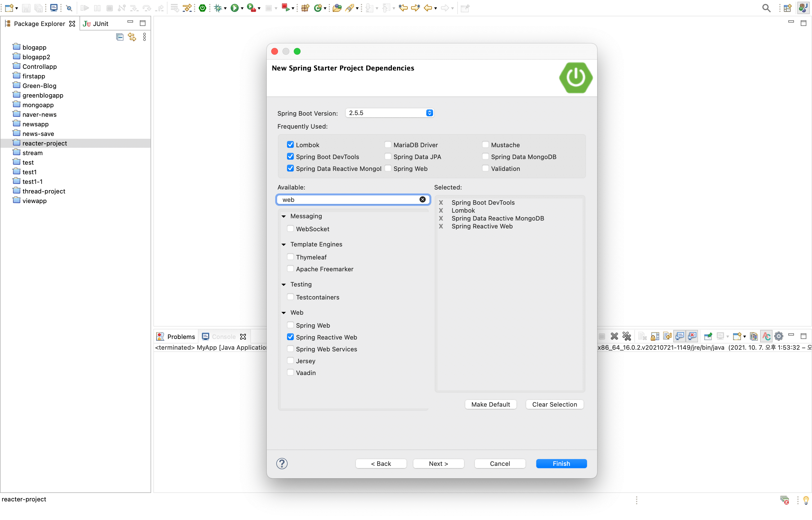Enable the Thymeleaf dependency checkbox
This screenshot has width=812, height=520.
pos(290,257)
